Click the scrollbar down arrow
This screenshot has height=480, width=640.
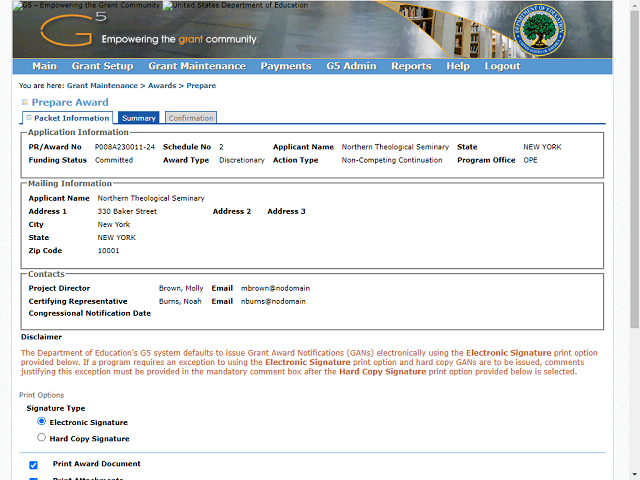(635, 476)
